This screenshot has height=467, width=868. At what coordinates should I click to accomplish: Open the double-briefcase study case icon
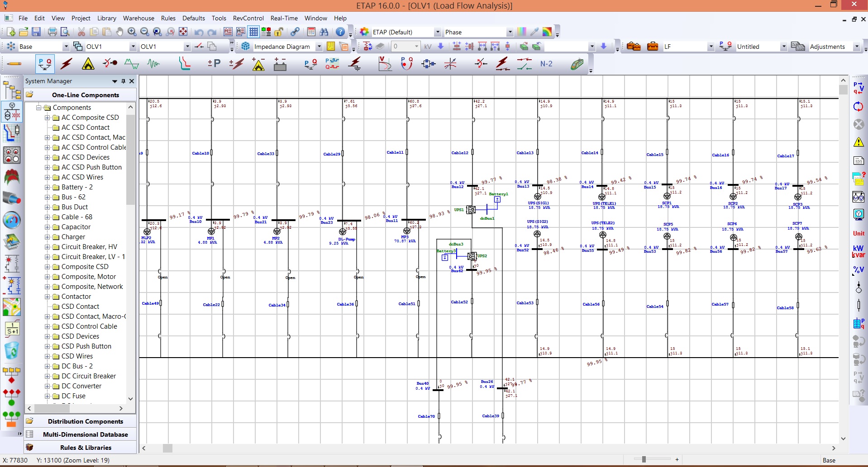pos(634,46)
